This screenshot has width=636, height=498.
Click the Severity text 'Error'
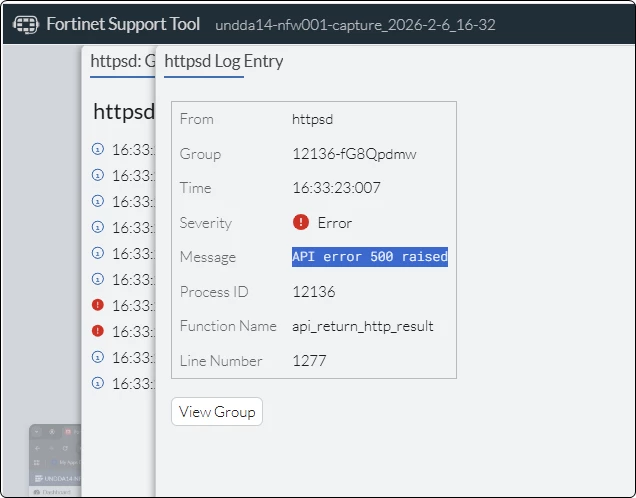(335, 223)
